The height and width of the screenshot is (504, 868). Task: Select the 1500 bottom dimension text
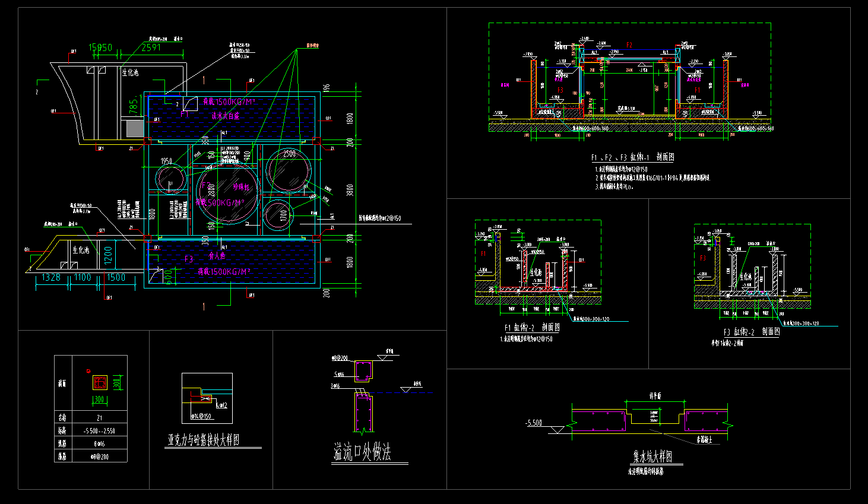pyautogui.click(x=116, y=277)
